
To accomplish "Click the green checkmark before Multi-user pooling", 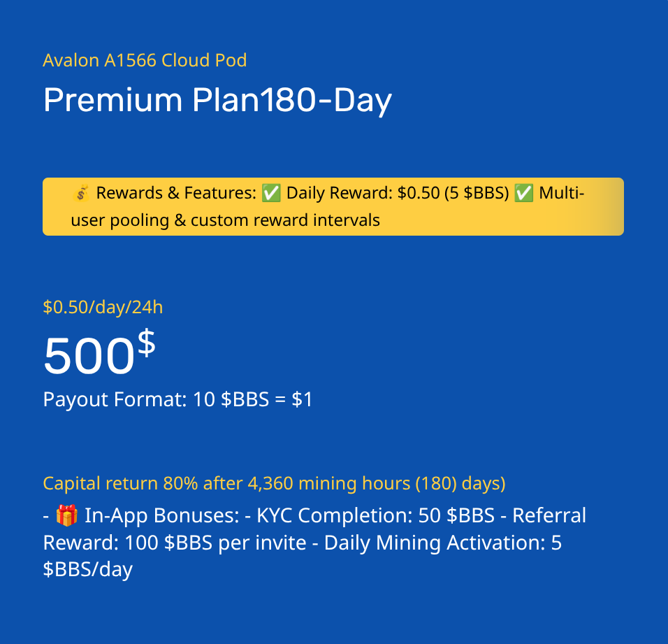I will click(524, 193).
